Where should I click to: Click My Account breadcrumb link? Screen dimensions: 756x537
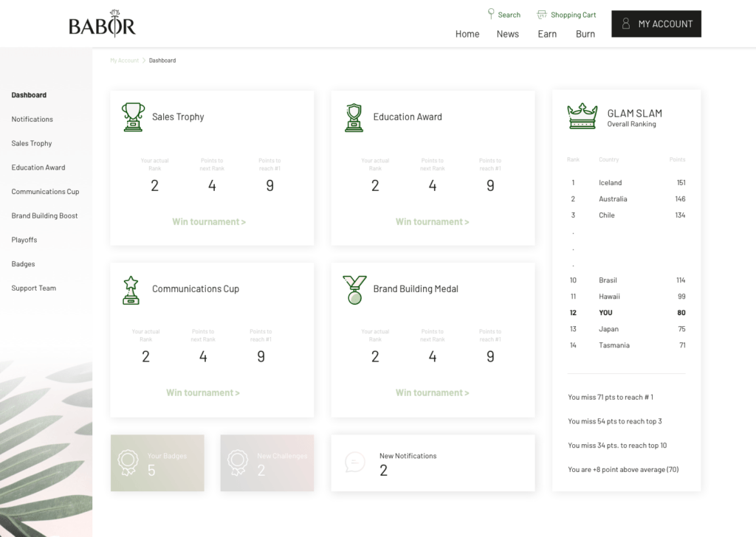pos(124,60)
